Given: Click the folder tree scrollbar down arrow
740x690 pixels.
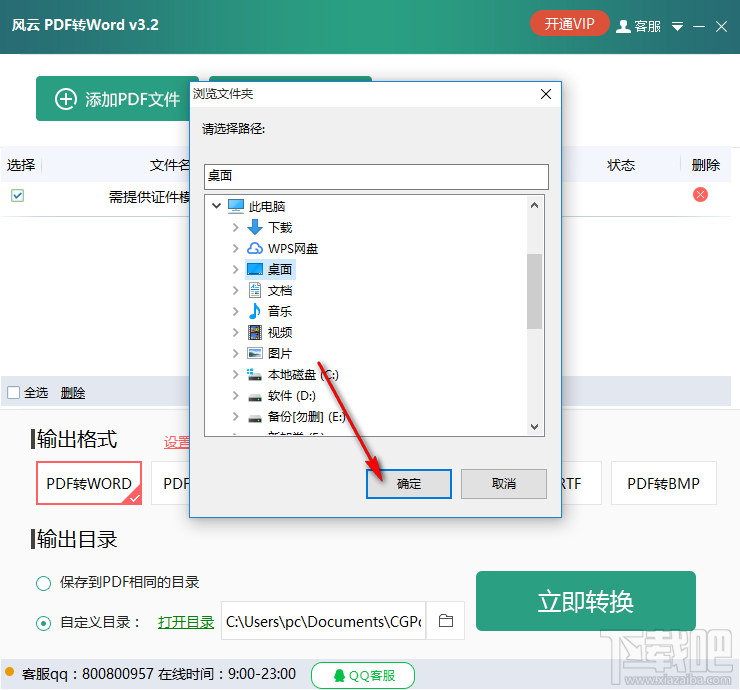Looking at the screenshot, I should pyautogui.click(x=534, y=427).
